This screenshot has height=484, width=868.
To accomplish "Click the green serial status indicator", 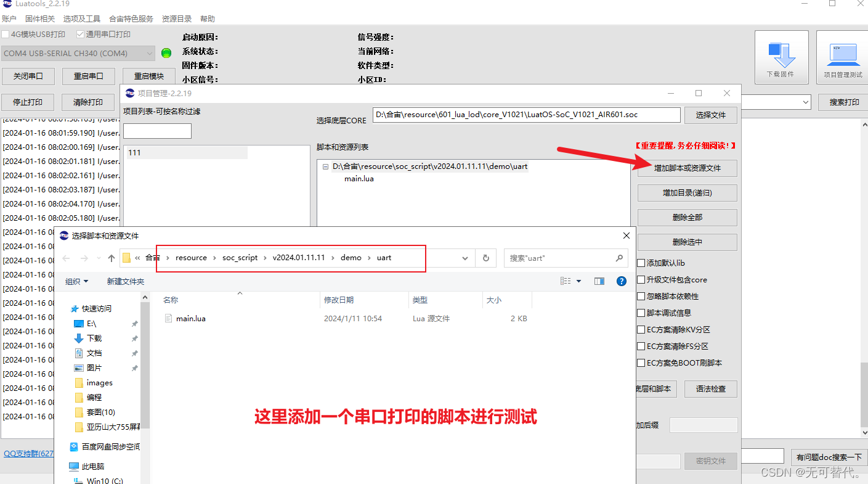I will click(x=166, y=53).
